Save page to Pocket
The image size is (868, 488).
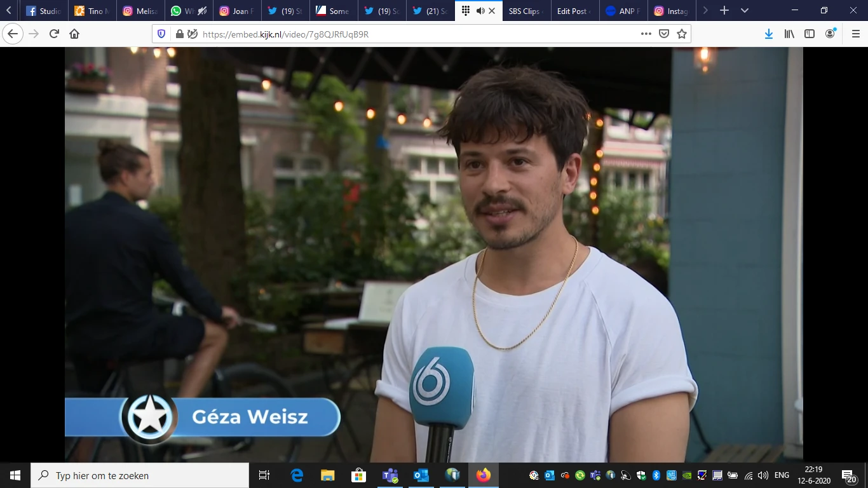click(x=664, y=34)
